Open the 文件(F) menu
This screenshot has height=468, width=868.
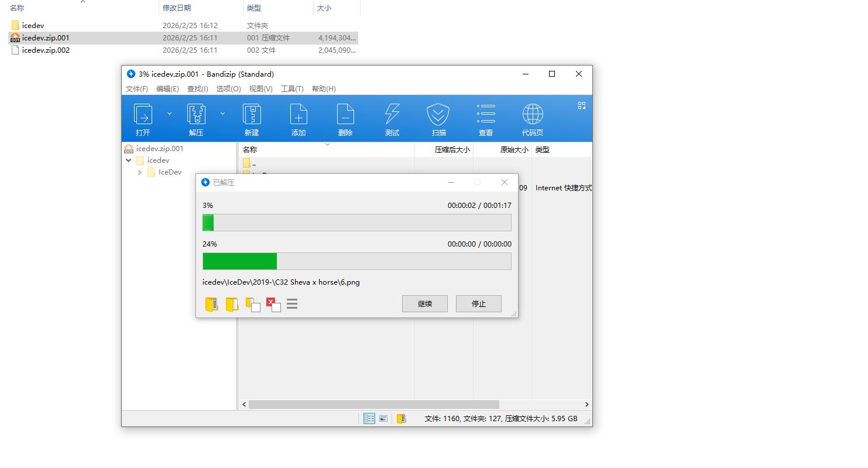(x=136, y=89)
